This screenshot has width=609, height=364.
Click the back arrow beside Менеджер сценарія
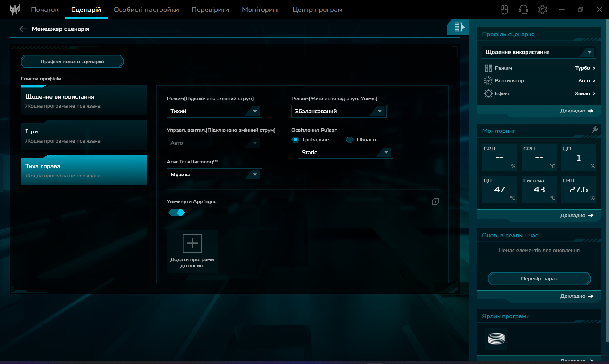click(x=23, y=29)
